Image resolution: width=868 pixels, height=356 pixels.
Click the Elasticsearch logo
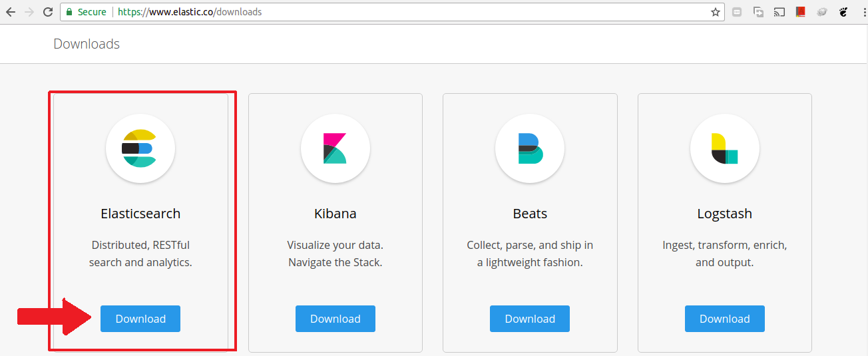tap(140, 148)
